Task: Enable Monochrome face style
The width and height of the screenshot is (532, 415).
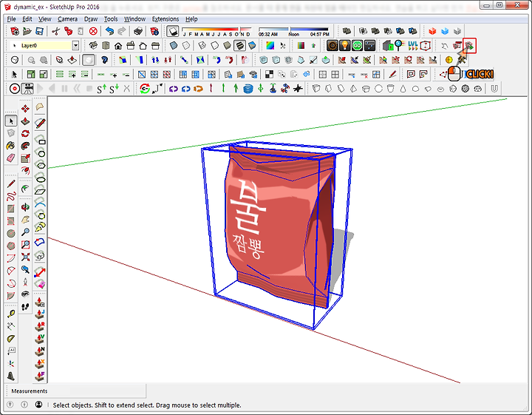Action: click(252, 46)
